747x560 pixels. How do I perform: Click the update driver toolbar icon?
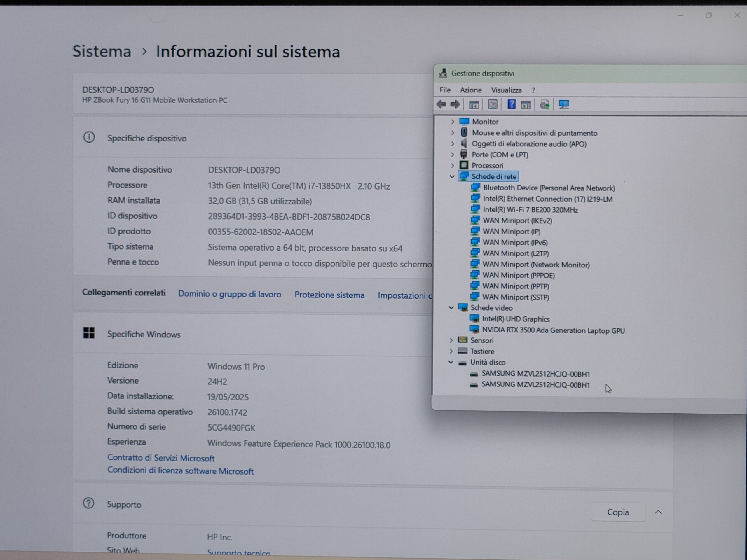pos(544,105)
